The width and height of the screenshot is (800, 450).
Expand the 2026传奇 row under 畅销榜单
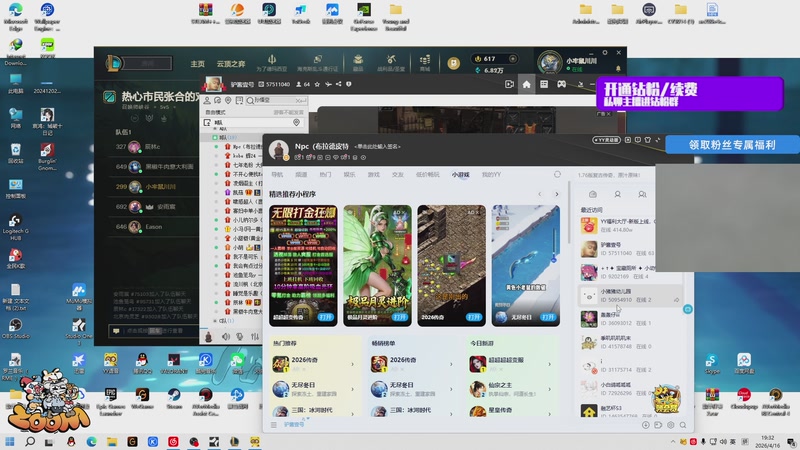click(x=451, y=364)
